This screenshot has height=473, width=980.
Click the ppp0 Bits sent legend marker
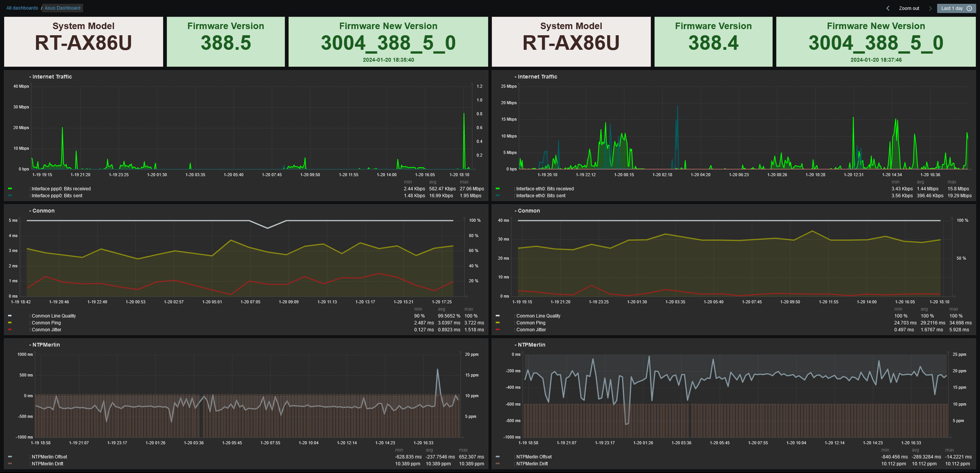10,195
